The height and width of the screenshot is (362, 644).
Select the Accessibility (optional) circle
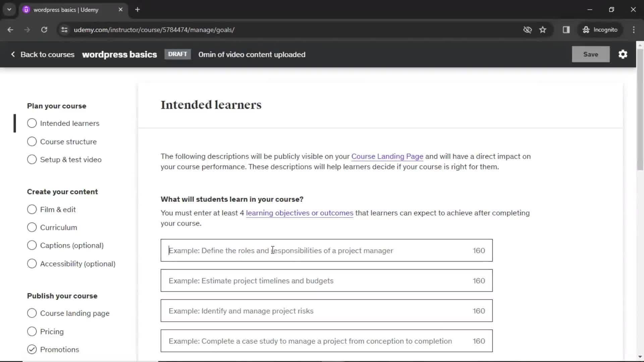(32, 264)
